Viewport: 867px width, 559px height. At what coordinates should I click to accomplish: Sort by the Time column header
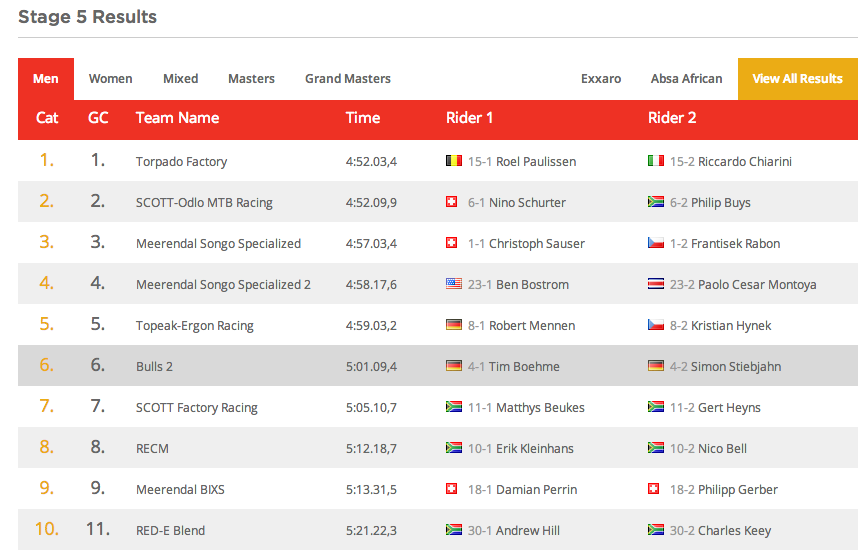pyautogui.click(x=363, y=118)
